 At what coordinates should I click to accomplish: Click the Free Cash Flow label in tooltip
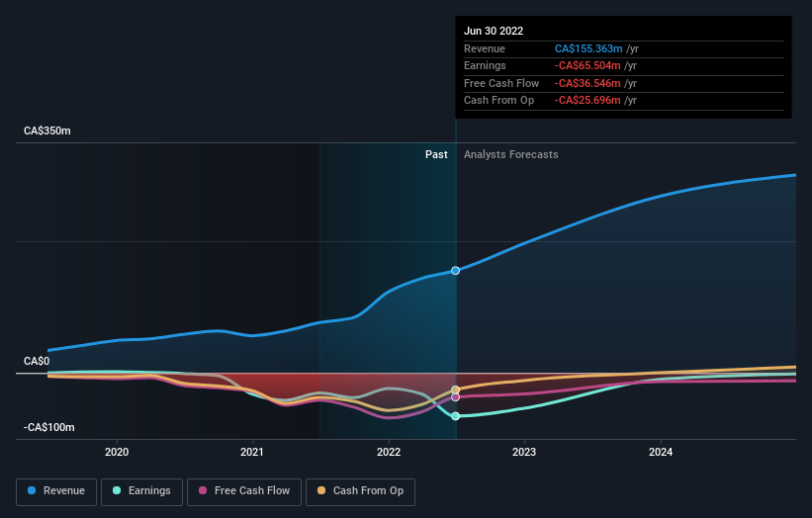pyautogui.click(x=501, y=83)
